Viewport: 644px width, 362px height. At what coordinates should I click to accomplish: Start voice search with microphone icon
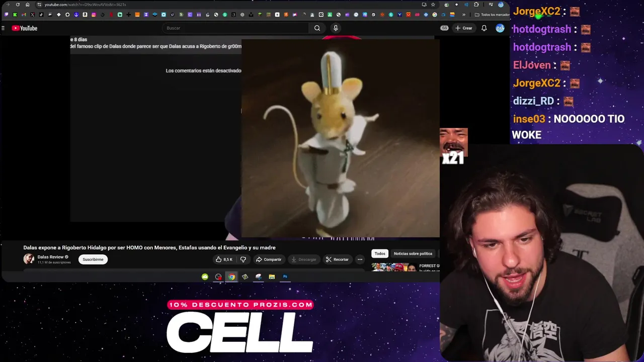(x=336, y=28)
